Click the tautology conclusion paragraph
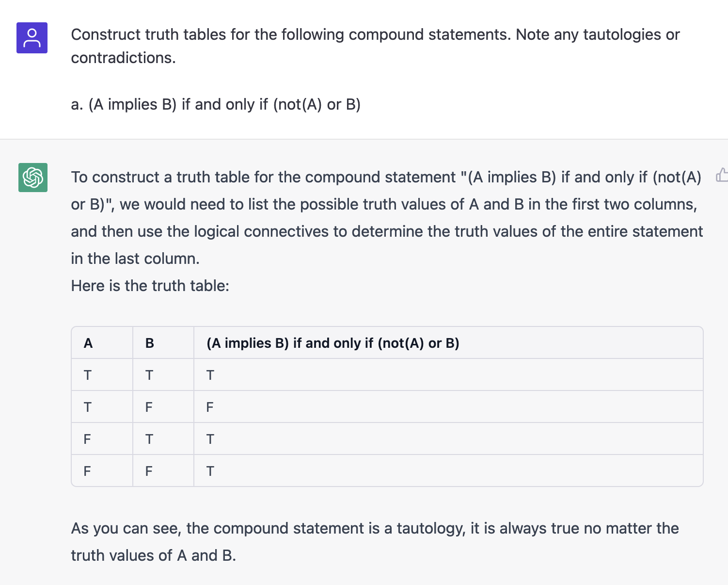The height and width of the screenshot is (585, 728). 375,542
